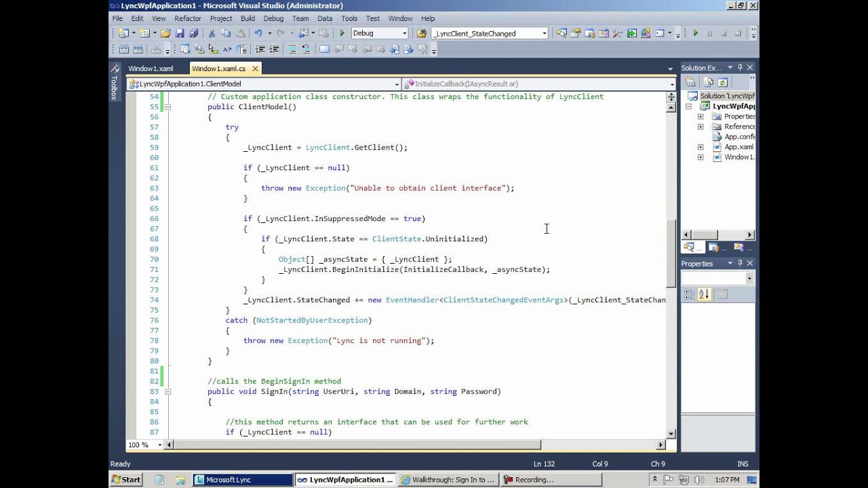Decrease line indent in the text editor toolbar

[x=260, y=49]
